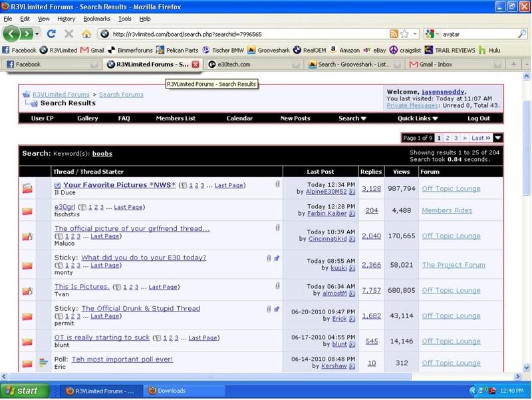The height and width of the screenshot is (400, 532).
Task: Go to last post by Farbin Kaiber arrow icon
Action: click(x=352, y=214)
